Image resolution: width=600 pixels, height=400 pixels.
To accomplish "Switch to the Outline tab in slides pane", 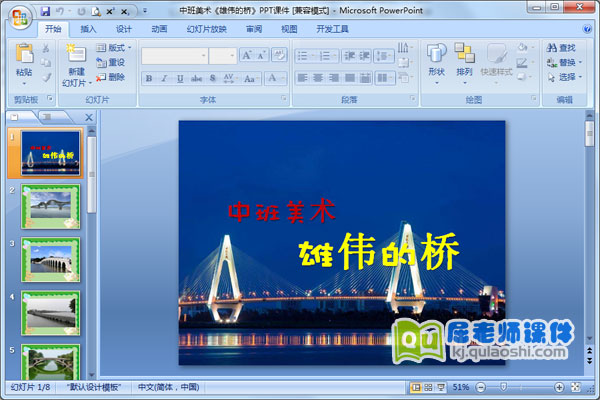I will coord(47,117).
